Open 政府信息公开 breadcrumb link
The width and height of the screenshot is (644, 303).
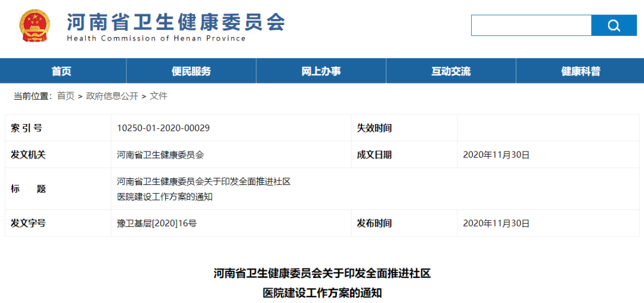(112, 96)
